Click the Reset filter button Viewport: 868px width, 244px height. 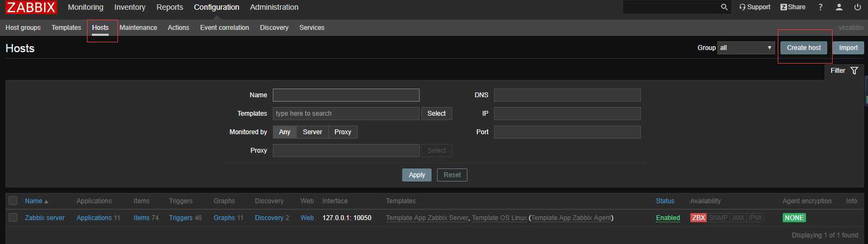pyautogui.click(x=452, y=175)
